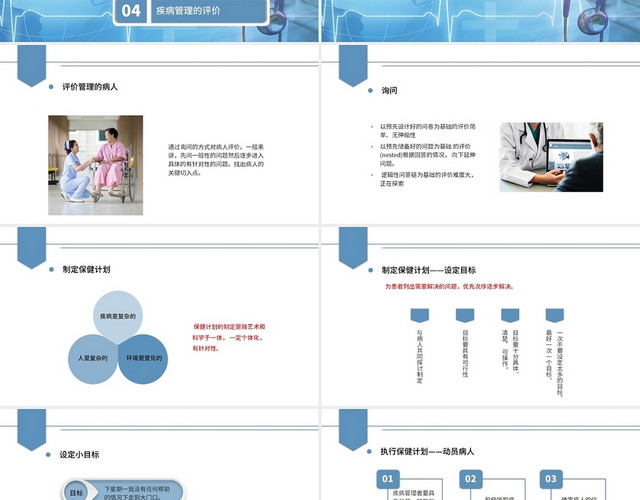The image size is (640, 500).
Task: Click the "03" step badge
Action: click(551, 479)
